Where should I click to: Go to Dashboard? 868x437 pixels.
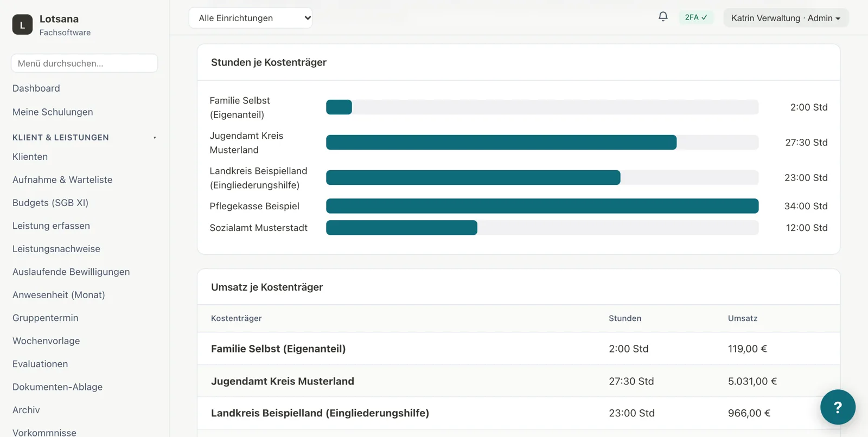point(36,88)
